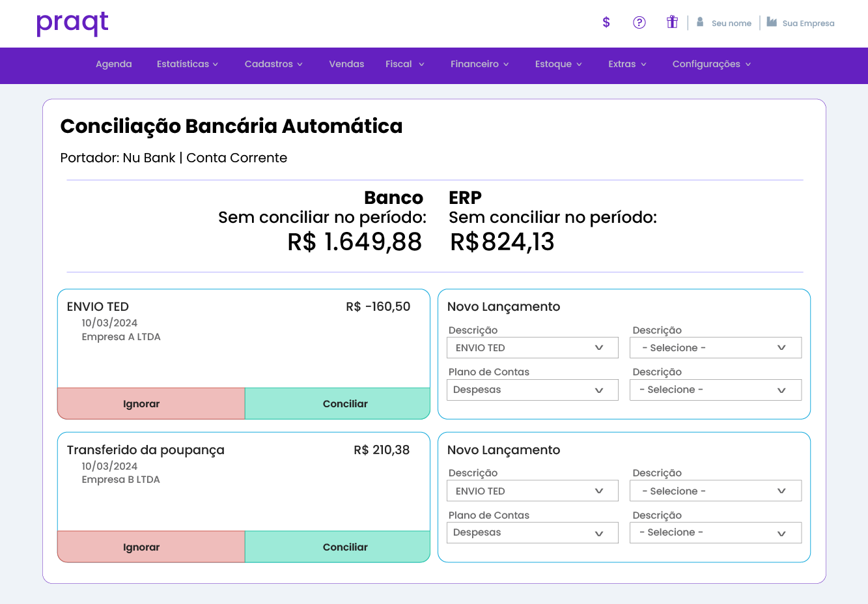
Task: Open first card's upper right Selecione dropdown
Action: (x=716, y=348)
